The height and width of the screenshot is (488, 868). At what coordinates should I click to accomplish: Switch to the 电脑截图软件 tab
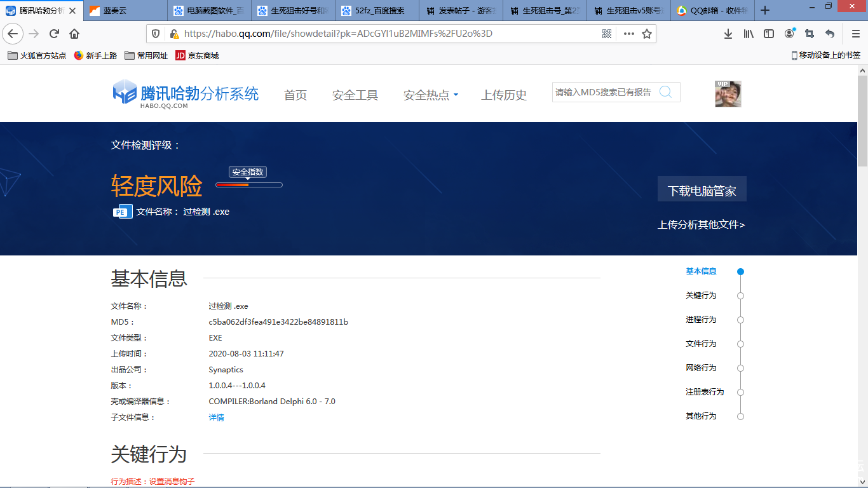(x=209, y=10)
